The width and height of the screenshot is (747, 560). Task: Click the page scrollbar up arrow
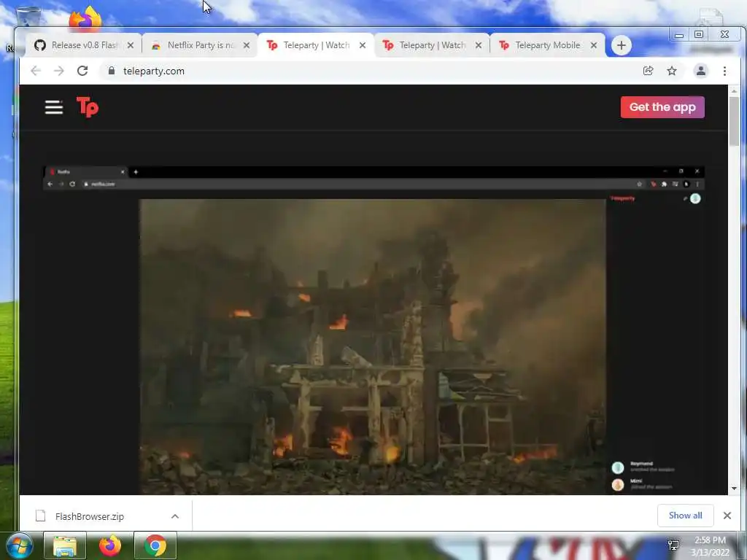[734, 90]
